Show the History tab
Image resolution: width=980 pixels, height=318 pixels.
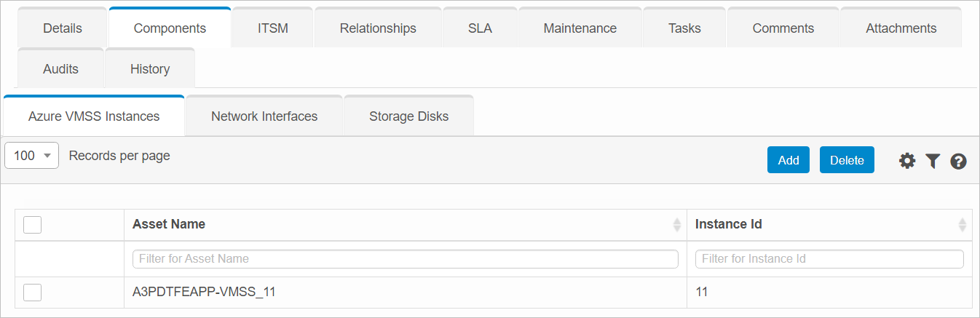150,69
